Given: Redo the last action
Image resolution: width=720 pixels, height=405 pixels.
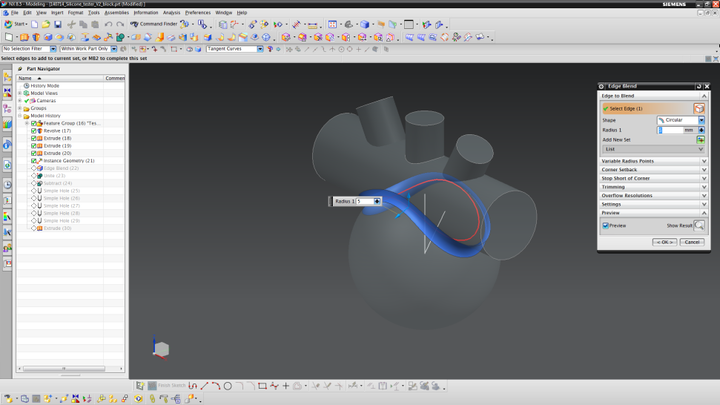Looking at the screenshot, I should pyautogui.click(x=120, y=24).
